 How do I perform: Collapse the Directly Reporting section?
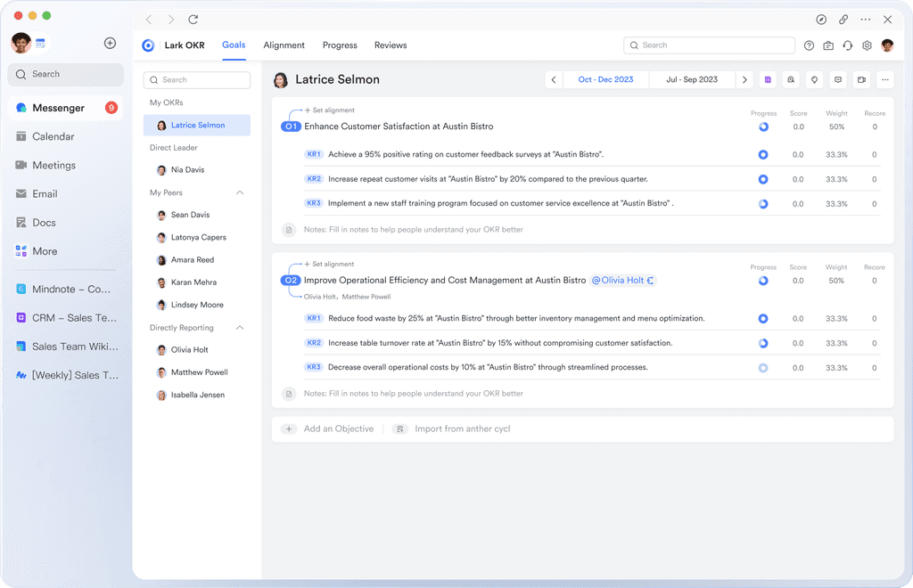point(240,328)
